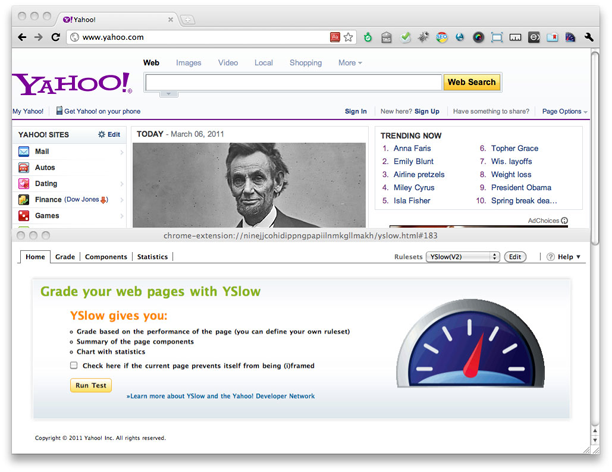The height and width of the screenshot is (472, 612).
Task: Open the green stopwatch extension
Action: click(368, 37)
